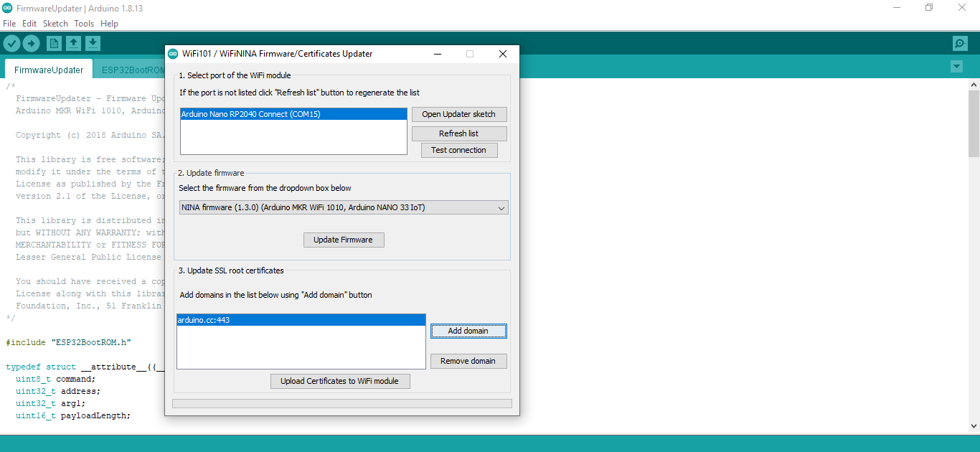This screenshot has width=980, height=452.
Task: Select Arduino Nano RP2040 Connect (COM15) port
Action: 293,114
